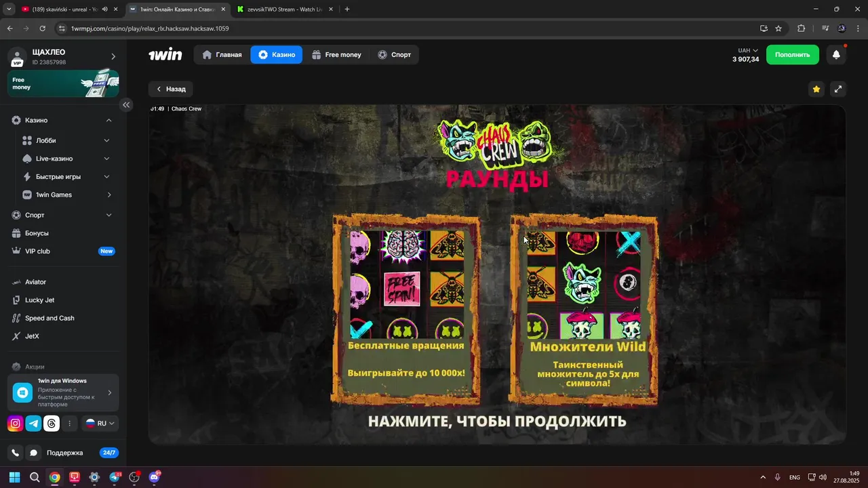Expand the Лобби submenu
Viewport: 868px width, 488px height.
(x=106, y=140)
